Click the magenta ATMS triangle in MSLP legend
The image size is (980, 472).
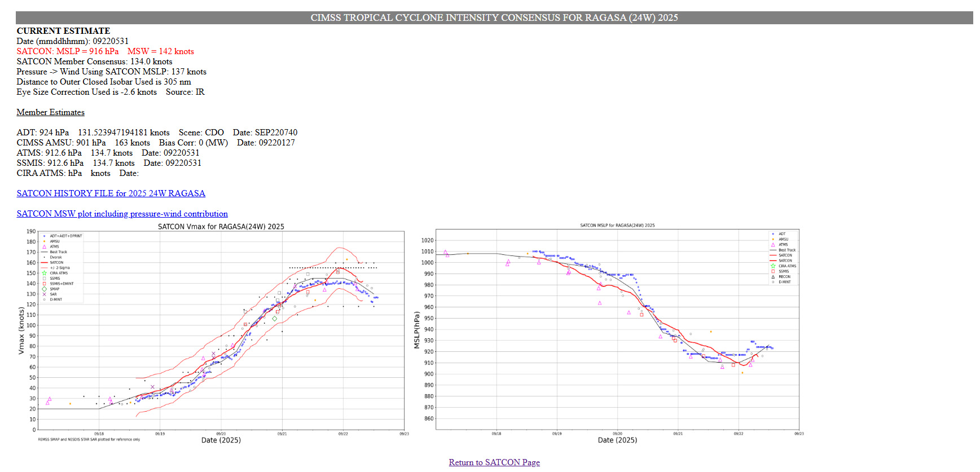pos(773,245)
